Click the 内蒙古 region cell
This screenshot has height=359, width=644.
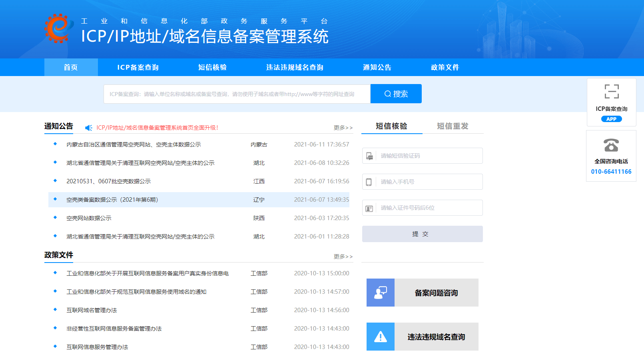coord(259,144)
